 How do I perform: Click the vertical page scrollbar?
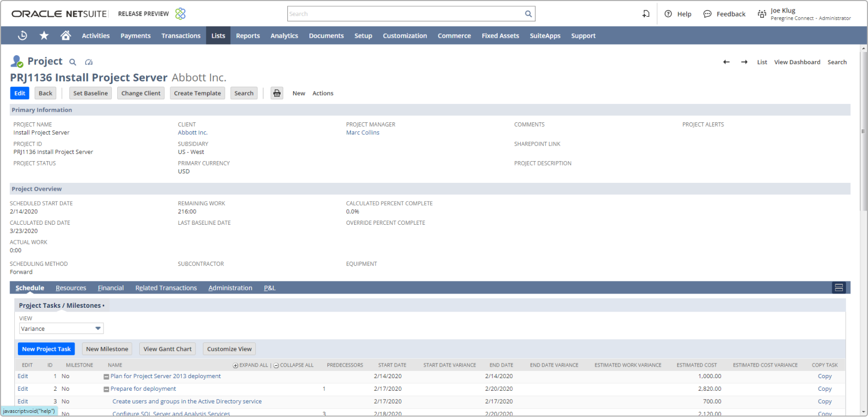click(863, 131)
